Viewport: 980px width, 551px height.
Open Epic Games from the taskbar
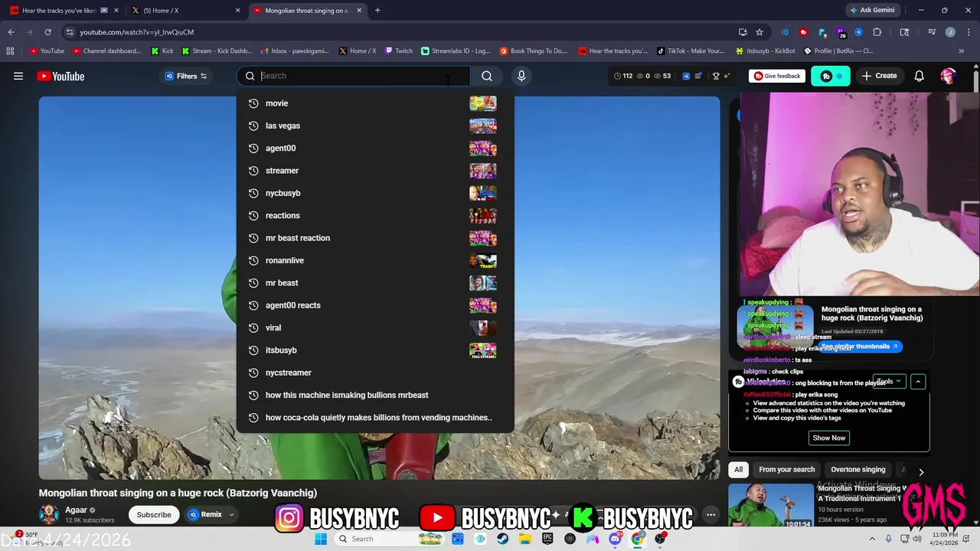(x=547, y=539)
